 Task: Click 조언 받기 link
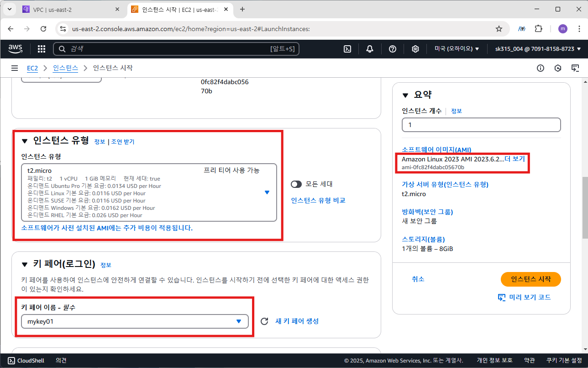123,142
